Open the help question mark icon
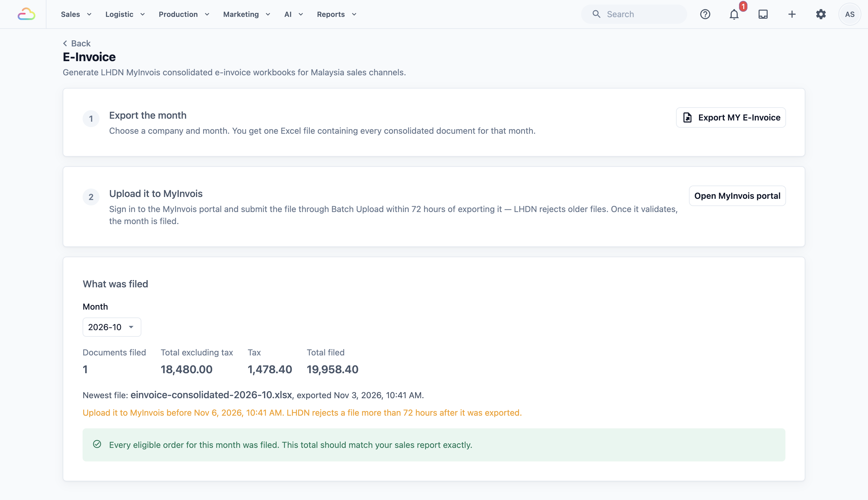This screenshot has width=868, height=500. (x=705, y=14)
